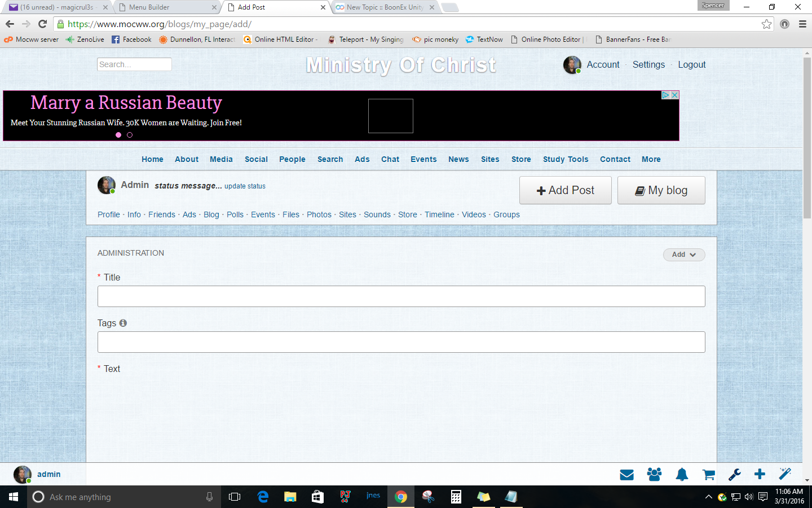Image resolution: width=812 pixels, height=508 pixels.
Task: Click the page vertical scrollbar
Action: [807, 141]
